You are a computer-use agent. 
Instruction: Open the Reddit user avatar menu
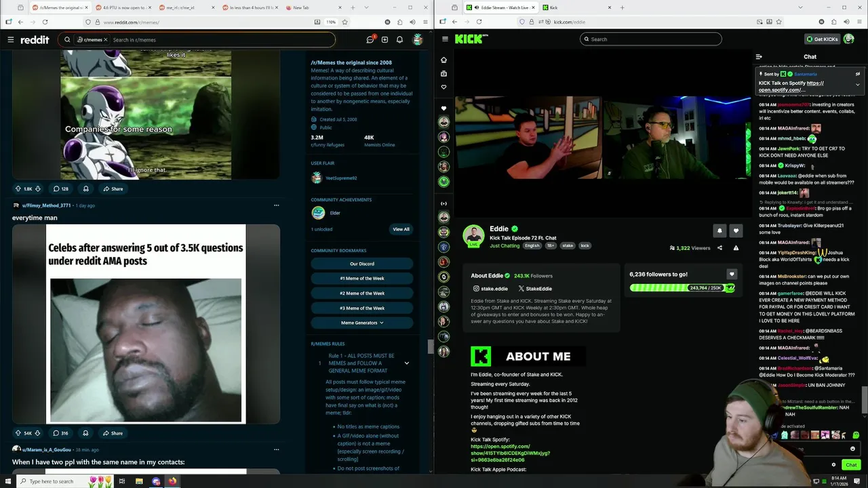[x=418, y=39]
